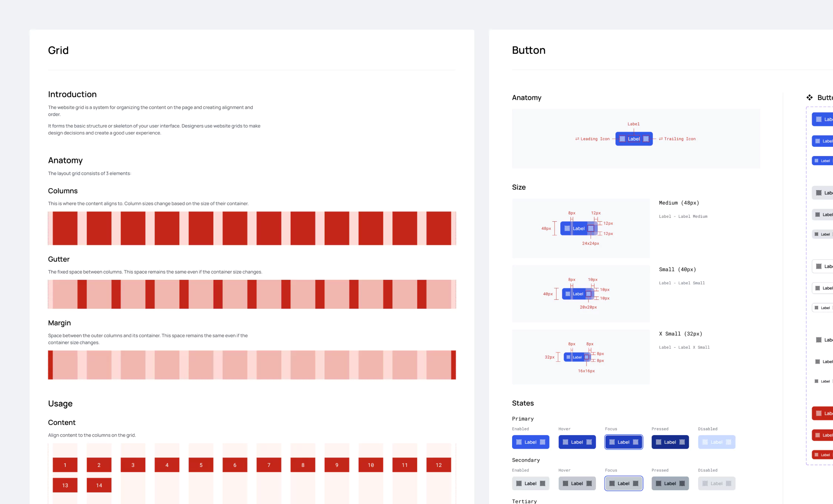This screenshot has height=504, width=833.
Task: Click trailing icon of Secondary Disabled button
Action: tap(729, 484)
